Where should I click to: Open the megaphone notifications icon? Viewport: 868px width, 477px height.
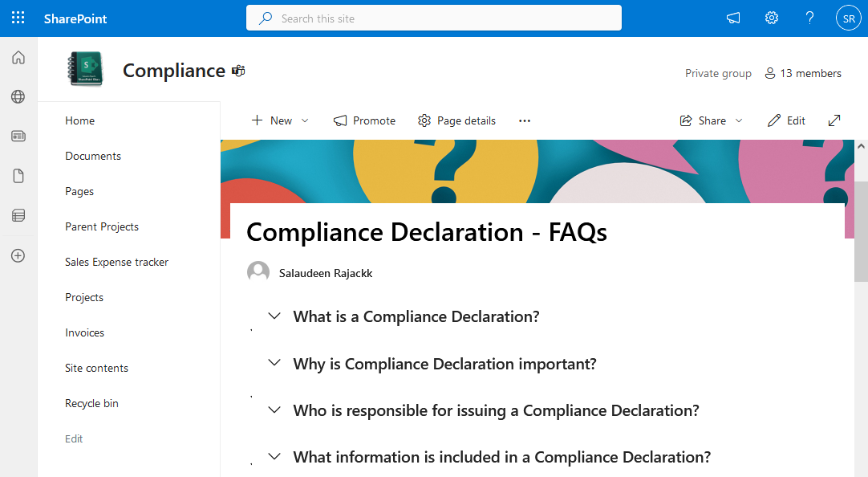pyautogui.click(x=733, y=18)
